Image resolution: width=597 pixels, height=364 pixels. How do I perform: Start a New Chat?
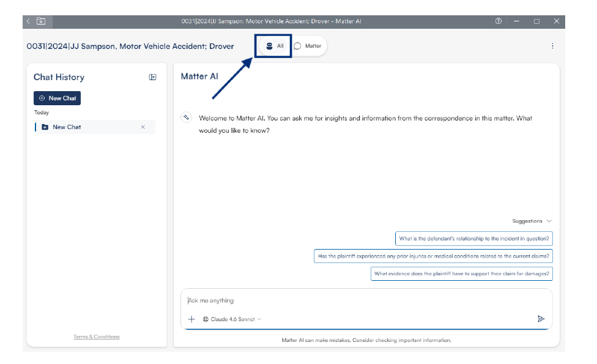pyautogui.click(x=57, y=98)
